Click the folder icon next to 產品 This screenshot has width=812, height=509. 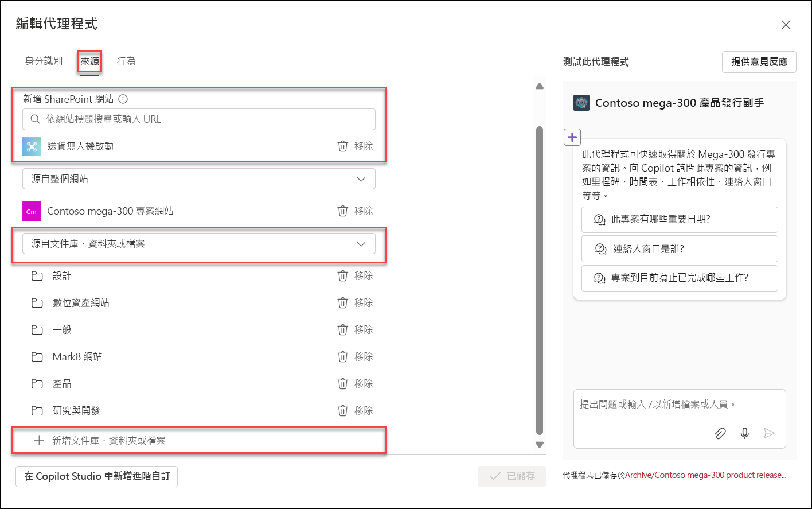coord(37,384)
